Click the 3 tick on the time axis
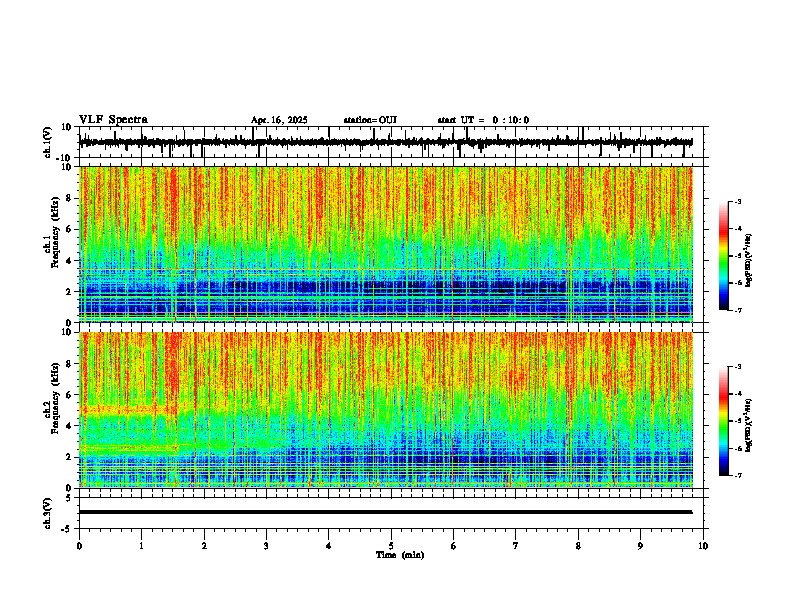792x612 pixels. (x=266, y=546)
